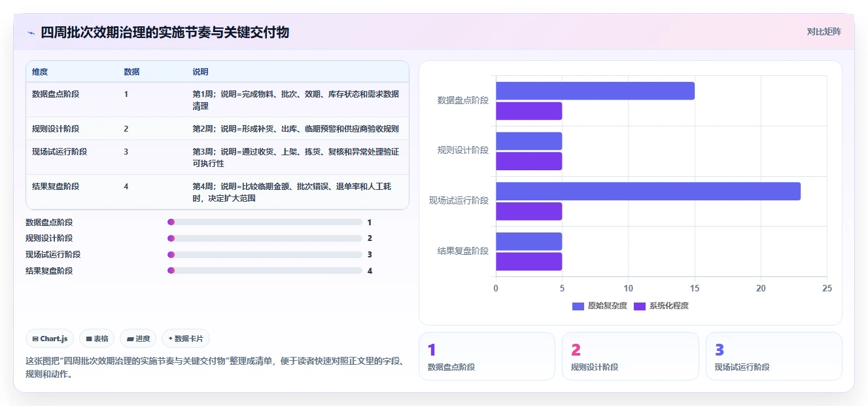The image size is (868, 406).
Task: Click the lightning icon beside the title
Action: point(31,32)
